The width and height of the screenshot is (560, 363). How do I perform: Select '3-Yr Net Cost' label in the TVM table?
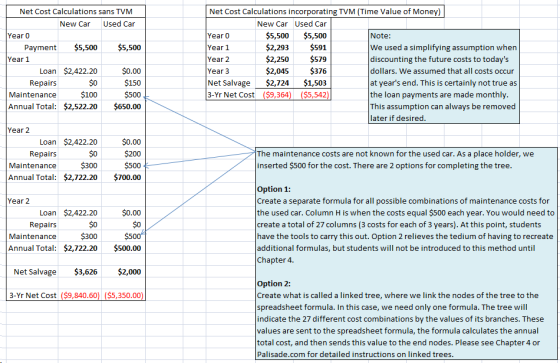tap(231, 95)
